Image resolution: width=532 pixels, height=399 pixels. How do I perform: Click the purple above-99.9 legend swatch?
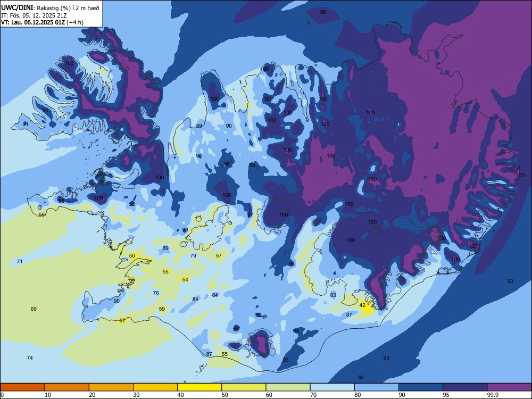pos(509,387)
